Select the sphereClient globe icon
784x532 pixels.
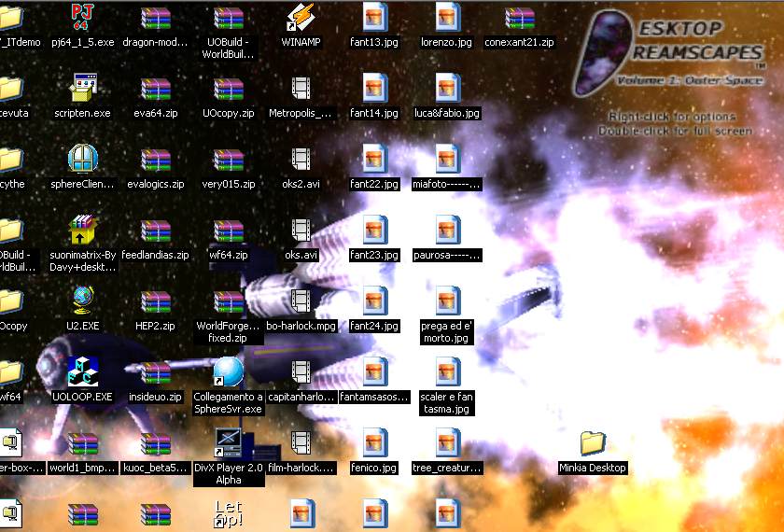click(x=82, y=160)
